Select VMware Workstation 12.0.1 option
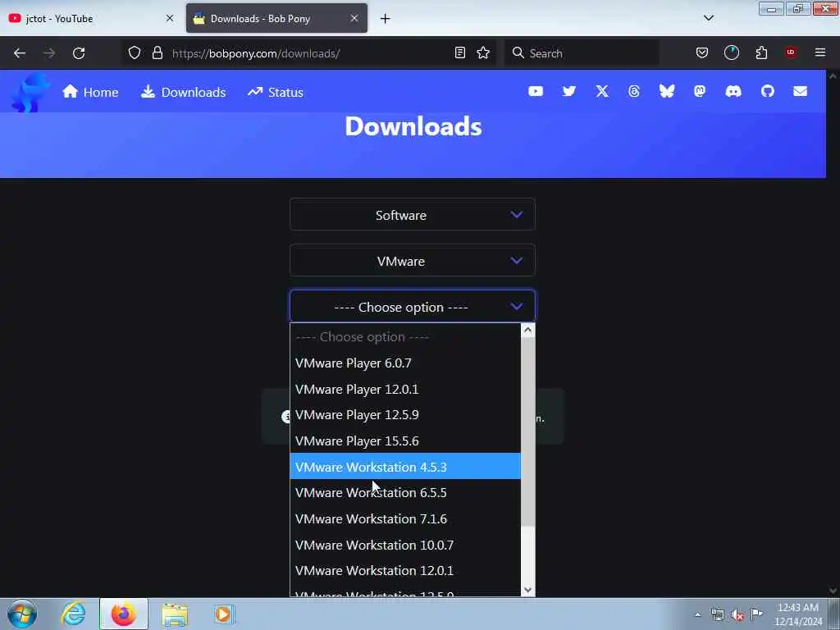 405,571
